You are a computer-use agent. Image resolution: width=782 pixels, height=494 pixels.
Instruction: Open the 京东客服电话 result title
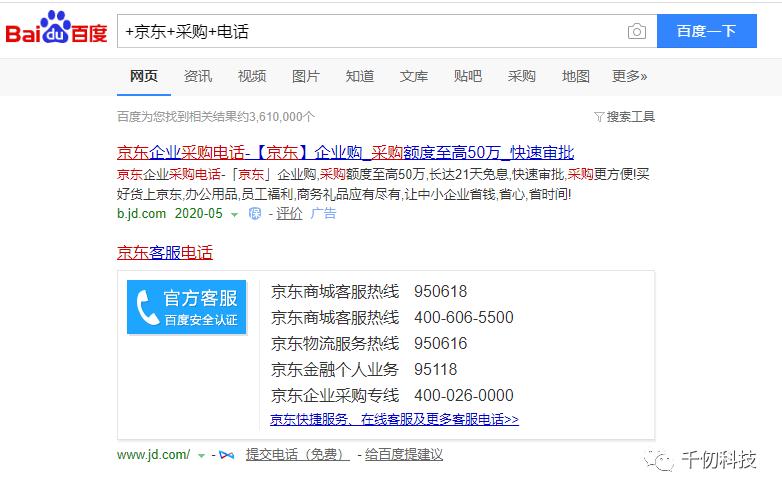[165, 252]
